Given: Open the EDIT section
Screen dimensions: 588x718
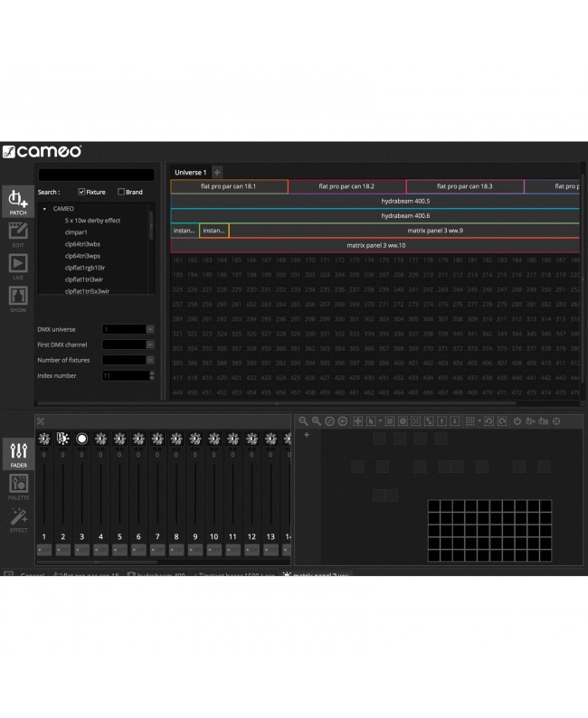Looking at the screenshot, I should point(18,234).
